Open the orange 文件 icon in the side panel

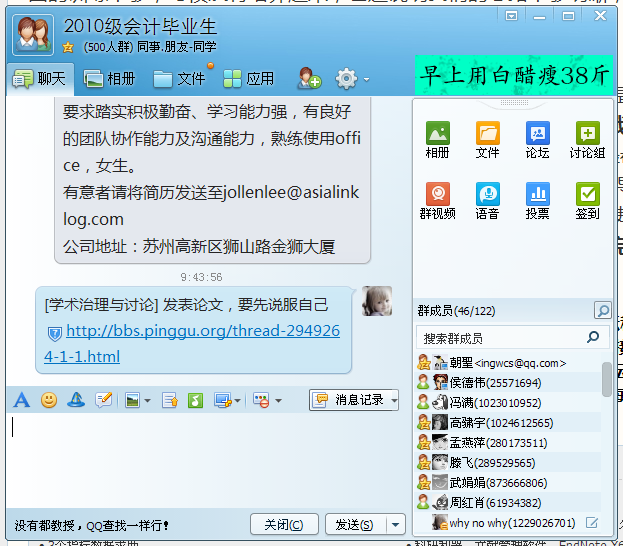tap(488, 139)
